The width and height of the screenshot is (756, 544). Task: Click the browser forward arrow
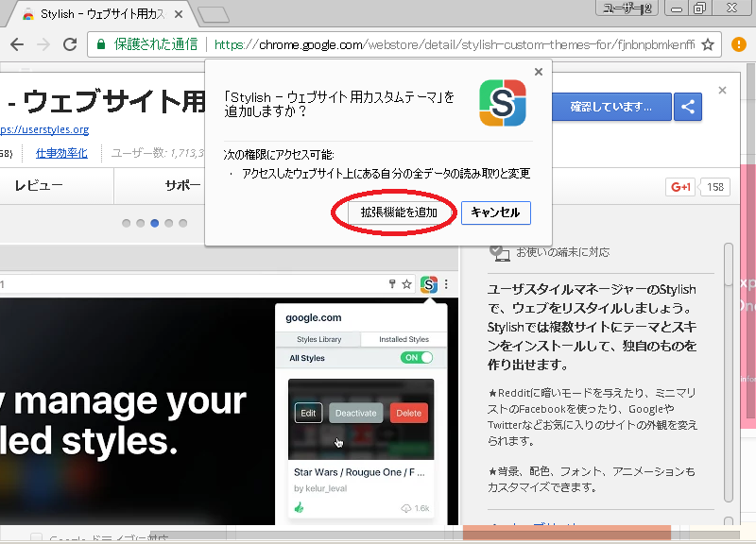(43, 44)
